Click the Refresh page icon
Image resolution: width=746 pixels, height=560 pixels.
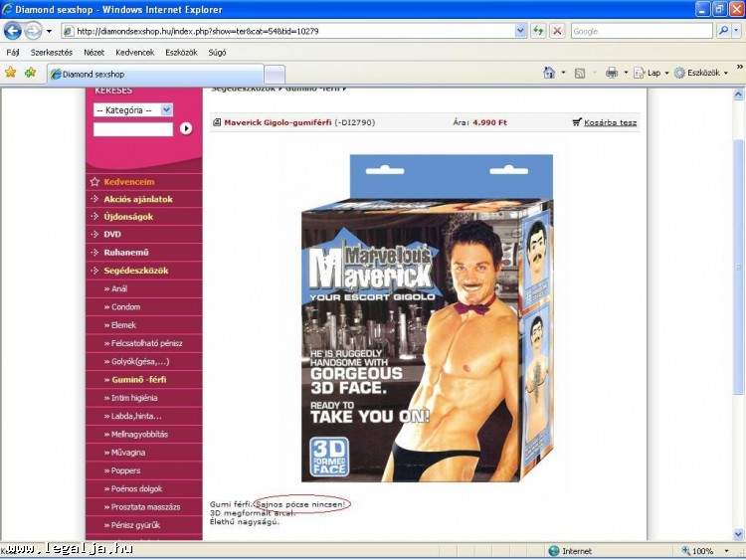click(538, 31)
